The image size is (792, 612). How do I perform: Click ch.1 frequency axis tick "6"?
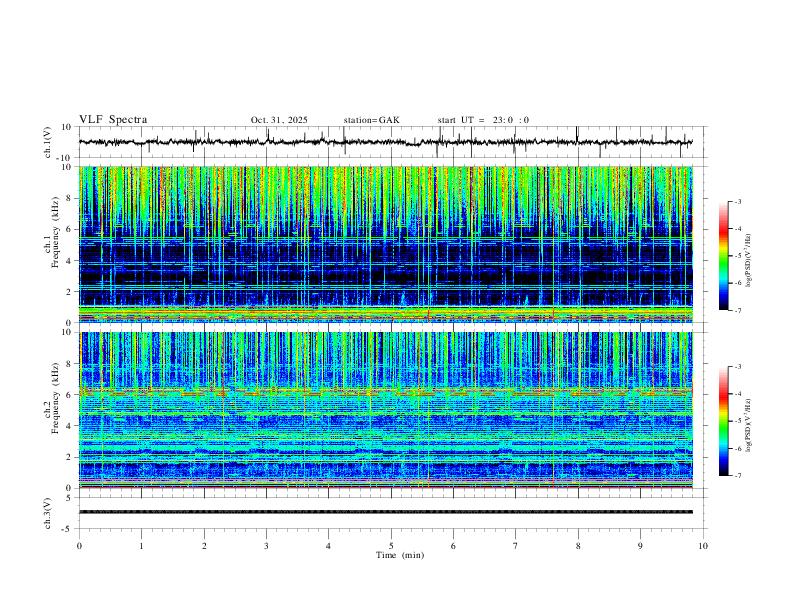pyautogui.click(x=70, y=229)
